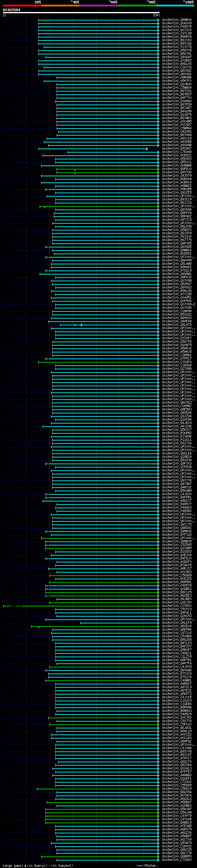Select the UniRef100_P48529 label
Image resolution: width=197 pixels, height=868 pixels.
point(177,714)
